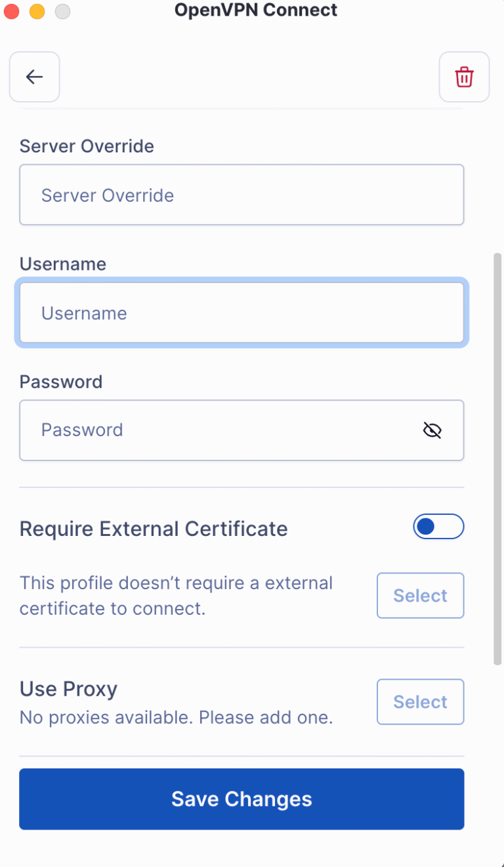The width and height of the screenshot is (504, 867).
Task: Click the OpenVPN Connect title bar text
Action: 256,11
